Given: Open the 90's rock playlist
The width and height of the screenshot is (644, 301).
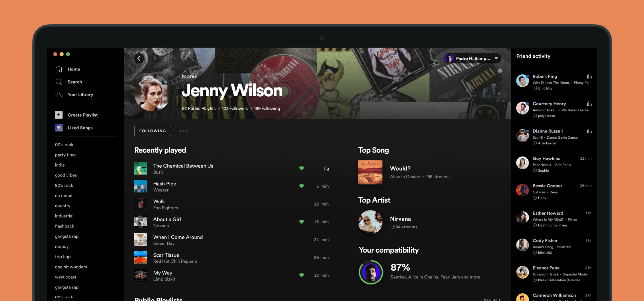Looking at the screenshot, I should click(x=64, y=185).
